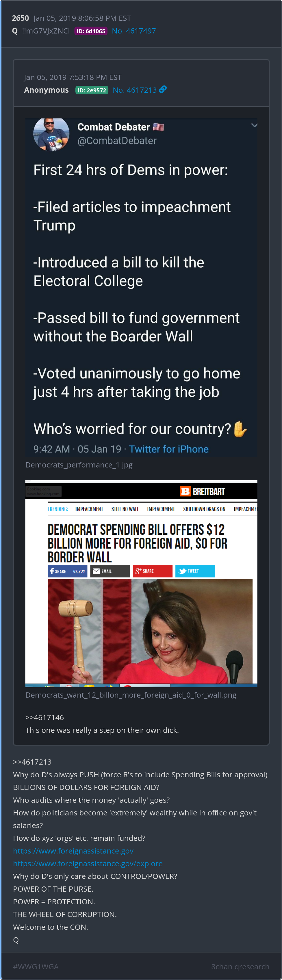Open the SHUTDOWN DRAGS ON trending item
The height and width of the screenshot is (980, 282).
204,509
